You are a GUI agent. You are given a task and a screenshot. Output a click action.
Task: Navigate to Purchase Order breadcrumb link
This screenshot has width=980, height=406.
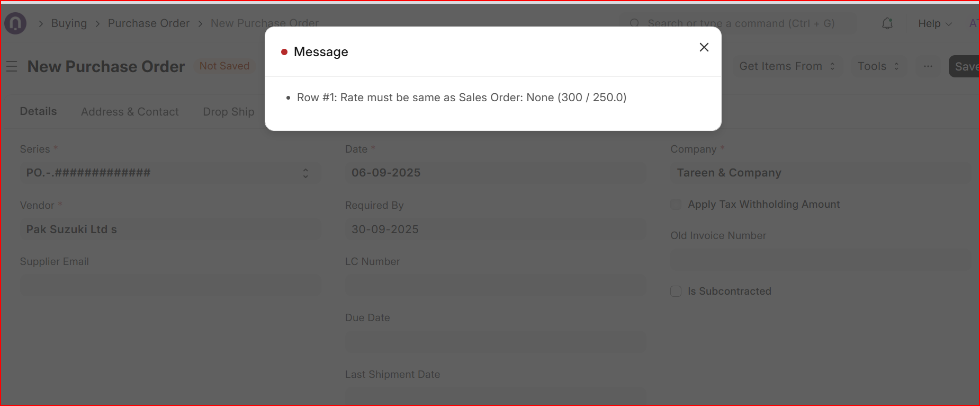[x=149, y=23]
